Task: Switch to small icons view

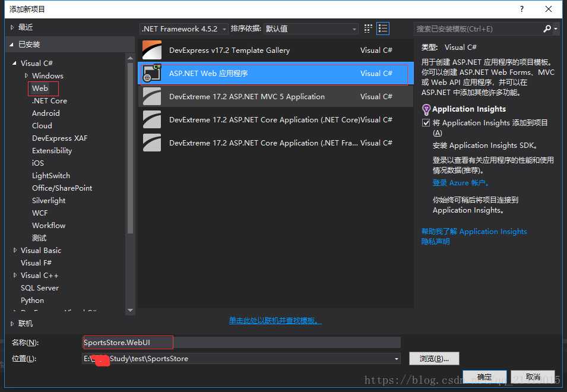Action: pos(368,29)
